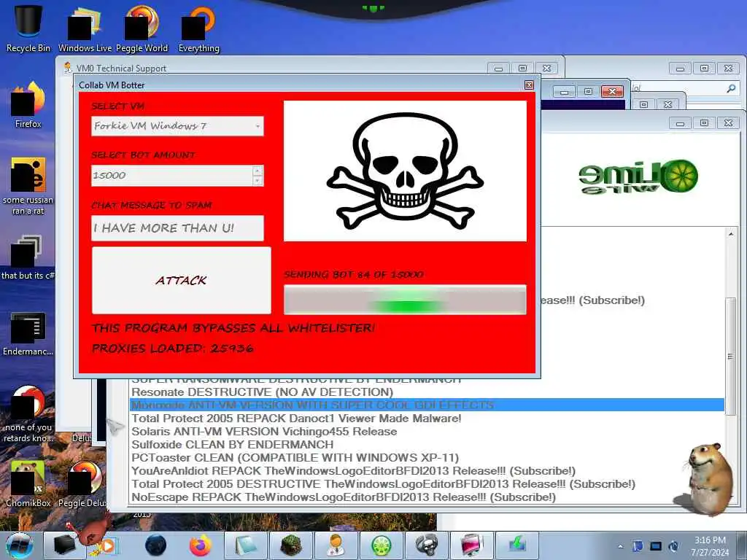Click the bot amount field showing 15000
This screenshot has height=560, width=747.
(x=172, y=176)
